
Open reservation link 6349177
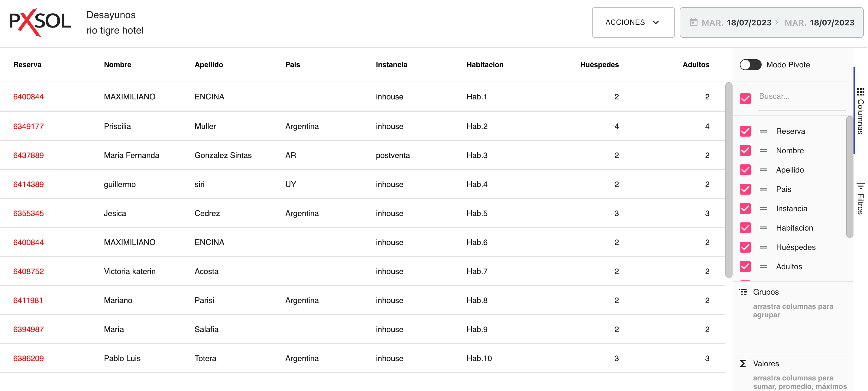(28, 126)
